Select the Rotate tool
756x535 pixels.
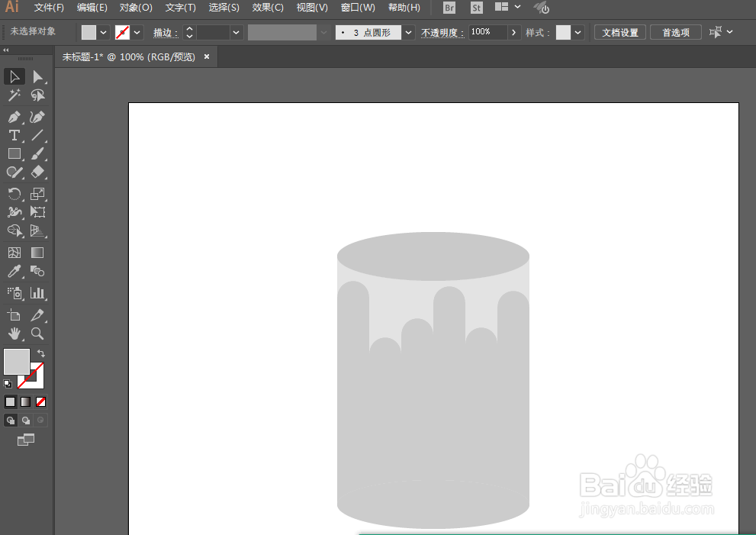click(x=14, y=193)
